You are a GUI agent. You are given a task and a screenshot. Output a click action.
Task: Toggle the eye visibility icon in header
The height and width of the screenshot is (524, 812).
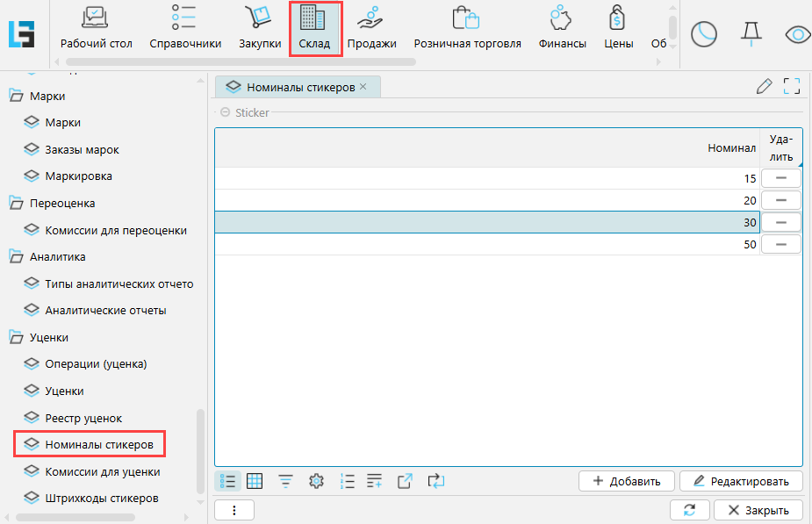point(797,34)
